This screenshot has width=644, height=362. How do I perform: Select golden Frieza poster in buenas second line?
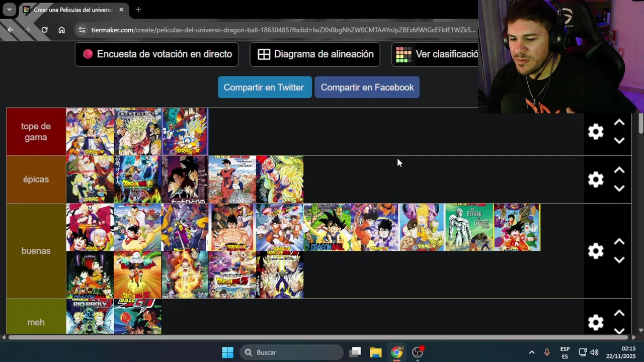[185, 275]
